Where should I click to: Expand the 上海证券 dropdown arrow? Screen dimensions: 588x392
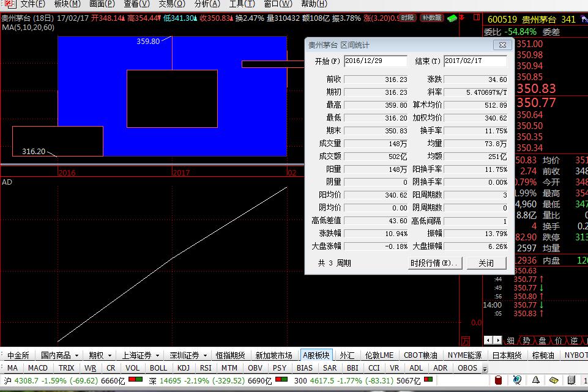point(157,355)
